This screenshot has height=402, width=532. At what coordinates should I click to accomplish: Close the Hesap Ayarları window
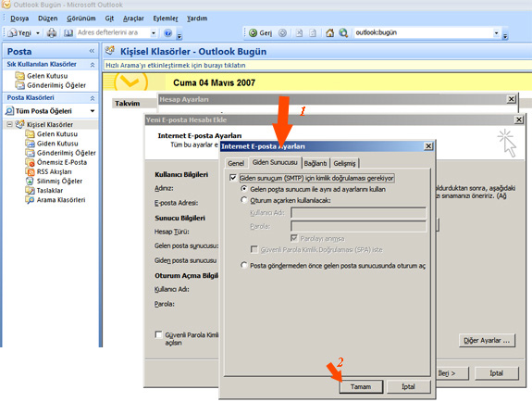tap(511, 99)
